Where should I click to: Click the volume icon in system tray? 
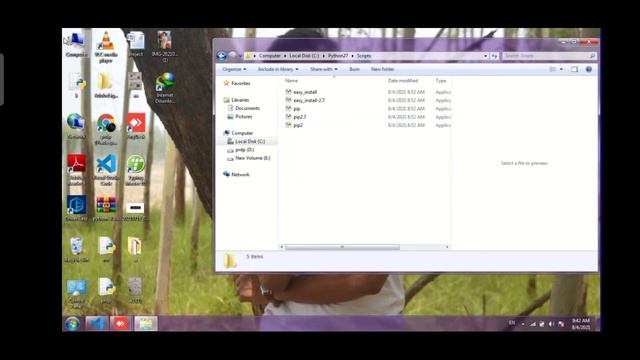[551, 324]
